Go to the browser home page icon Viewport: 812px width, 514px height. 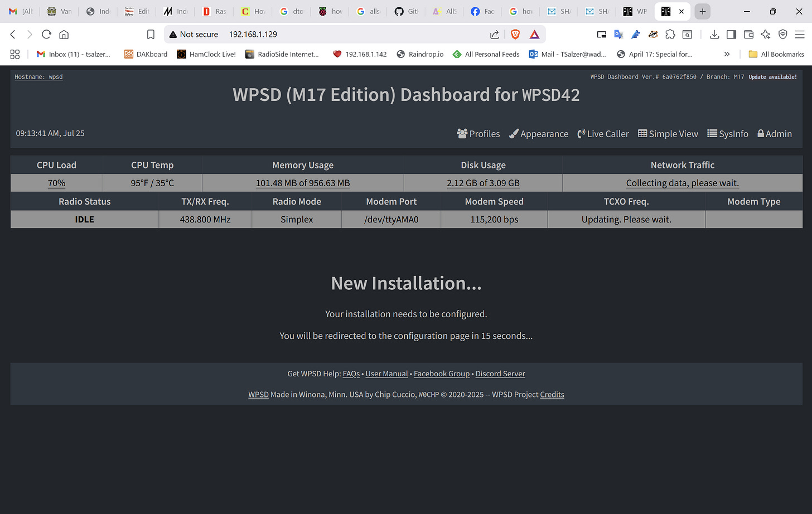click(64, 35)
